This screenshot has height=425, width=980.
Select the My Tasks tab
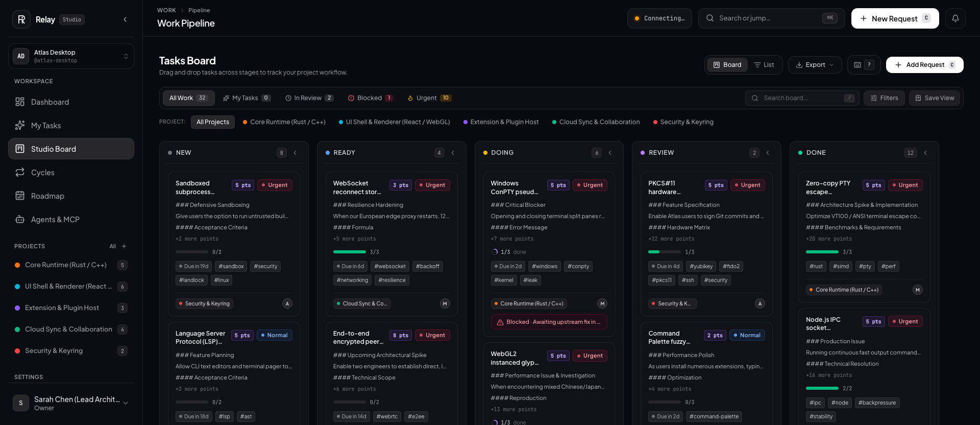pos(247,98)
